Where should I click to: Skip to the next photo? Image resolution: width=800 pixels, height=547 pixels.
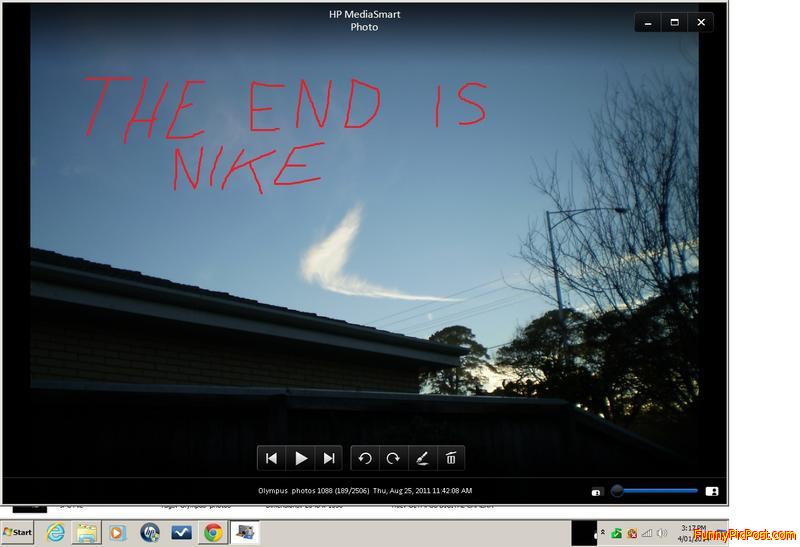pyautogui.click(x=329, y=458)
